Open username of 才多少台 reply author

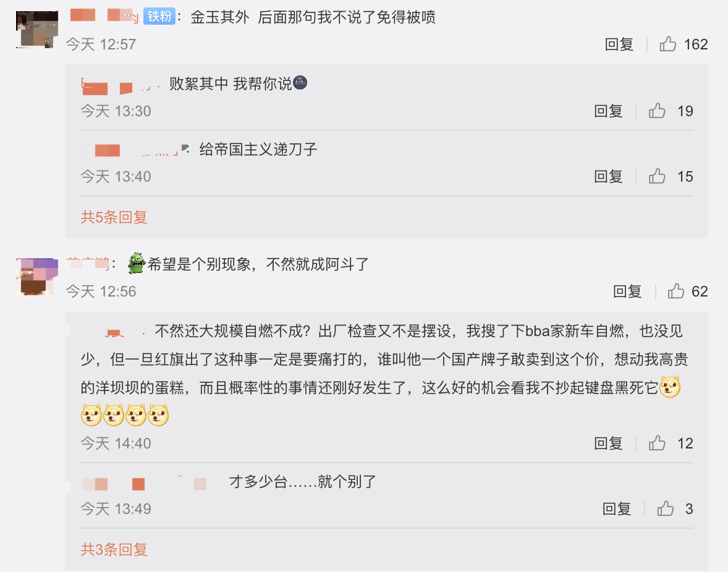pos(145,483)
